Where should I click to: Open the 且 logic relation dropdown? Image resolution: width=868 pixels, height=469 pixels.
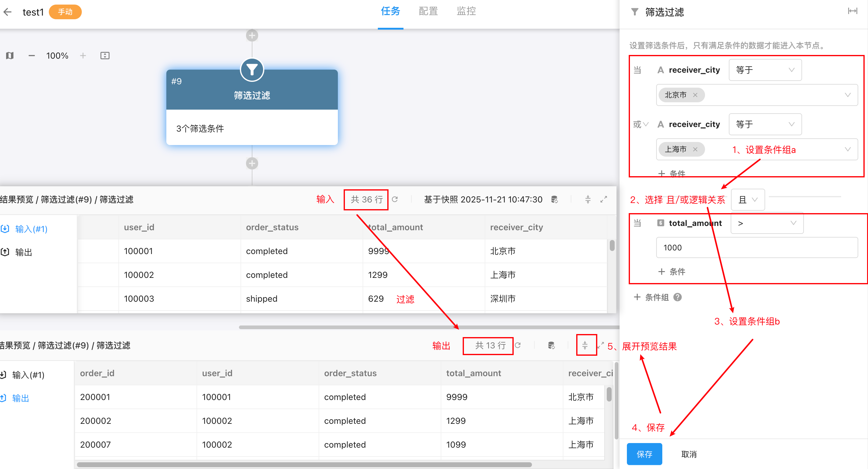[747, 200]
